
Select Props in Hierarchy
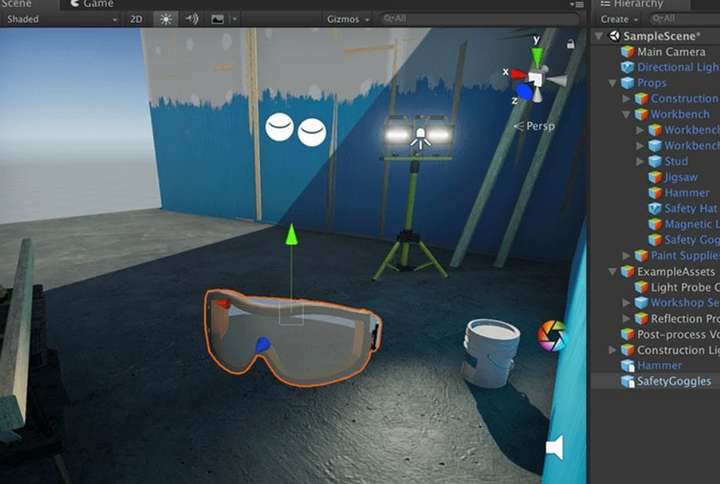point(652,83)
